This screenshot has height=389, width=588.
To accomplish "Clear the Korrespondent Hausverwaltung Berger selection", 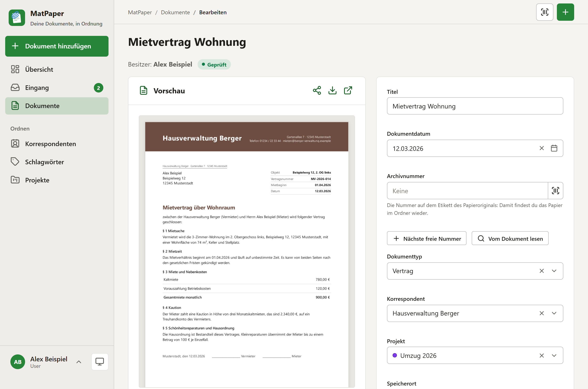I will (542, 313).
